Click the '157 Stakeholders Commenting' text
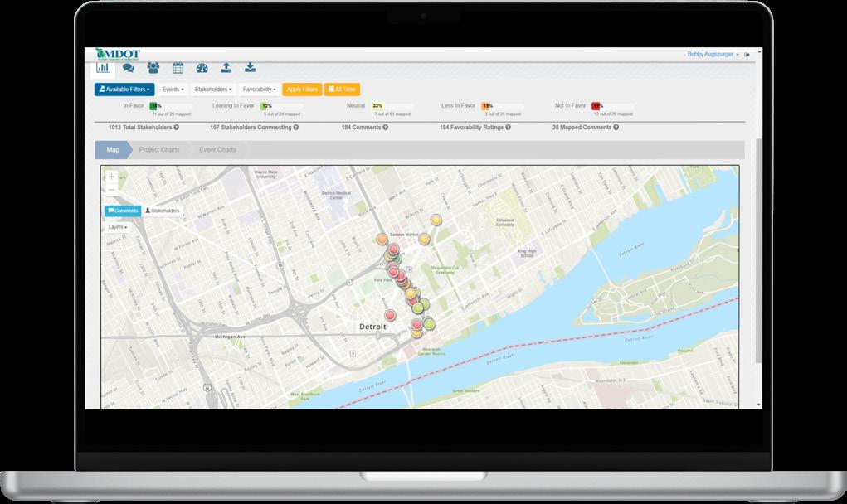The image size is (847, 504). click(251, 128)
